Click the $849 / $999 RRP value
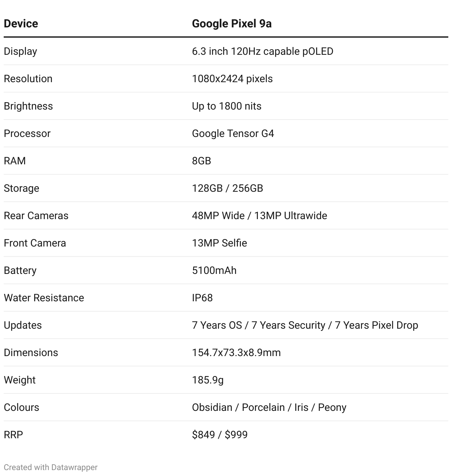Screen dimensions: 452x476 (x=220, y=435)
